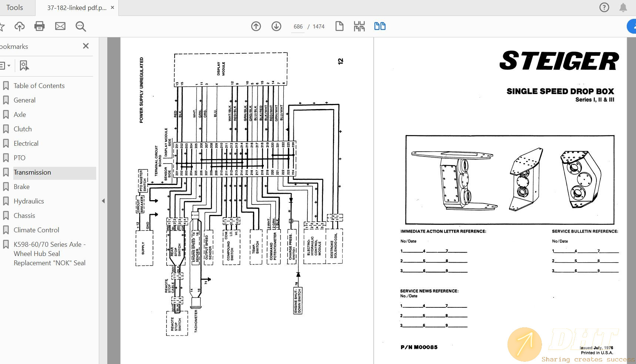Open the notifications bell
This screenshot has width=636, height=364.
[623, 7]
